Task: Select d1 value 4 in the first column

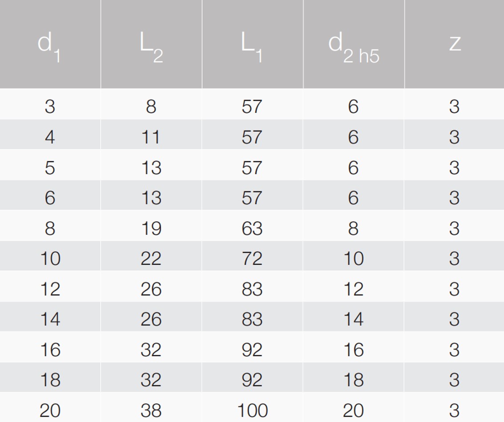Action: point(50,137)
